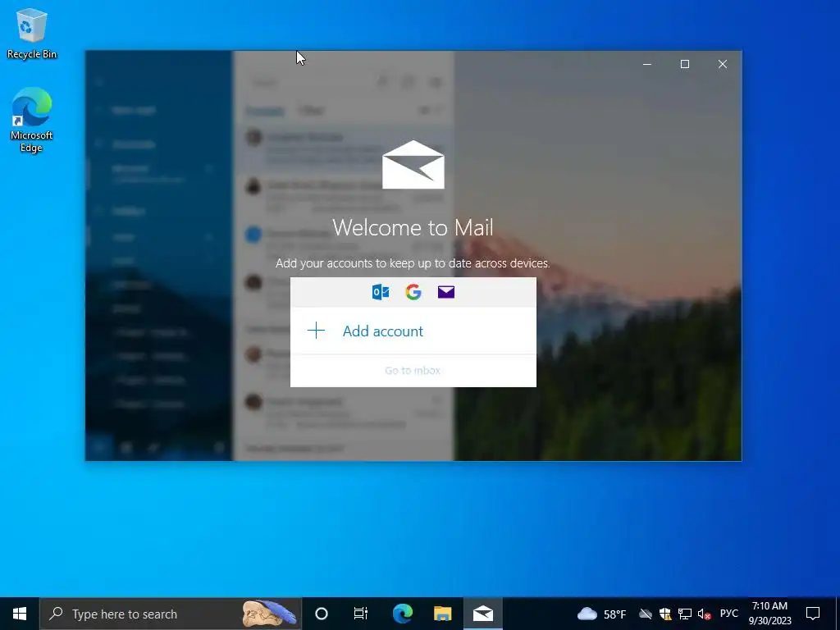
Task: Click the muted volume tray icon
Action: click(x=704, y=614)
